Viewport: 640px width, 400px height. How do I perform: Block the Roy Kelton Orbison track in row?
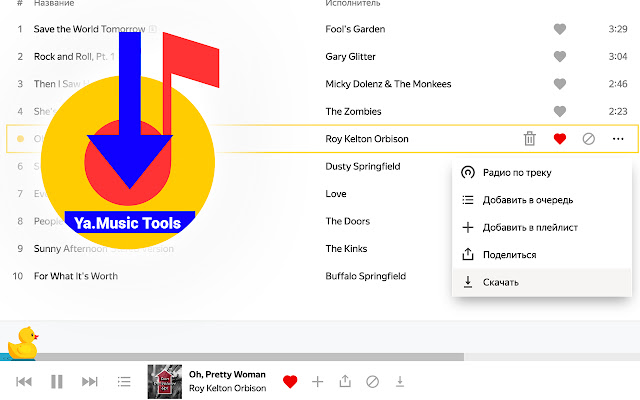pyautogui.click(x=588, y=139)
